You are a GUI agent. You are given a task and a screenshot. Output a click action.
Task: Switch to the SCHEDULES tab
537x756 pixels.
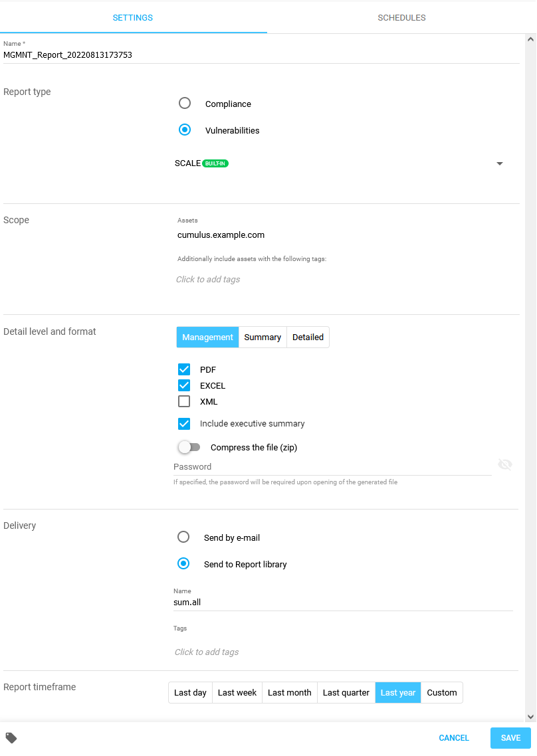(x=401, y=18)
